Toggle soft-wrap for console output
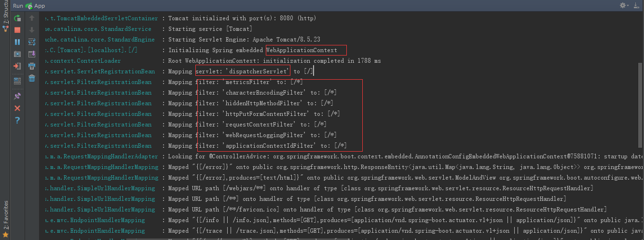The width and height of the screenshot is (644, 240). pos(32,42)
